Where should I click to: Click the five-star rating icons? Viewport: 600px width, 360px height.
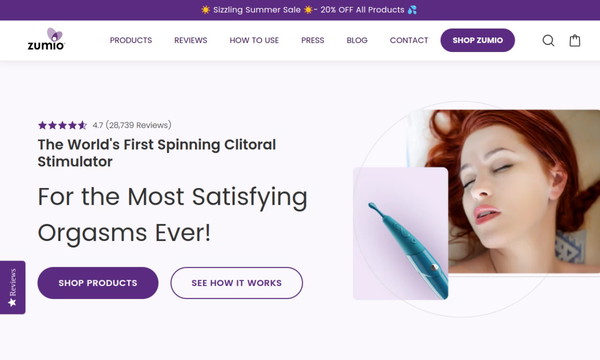(x=62, y=125)
